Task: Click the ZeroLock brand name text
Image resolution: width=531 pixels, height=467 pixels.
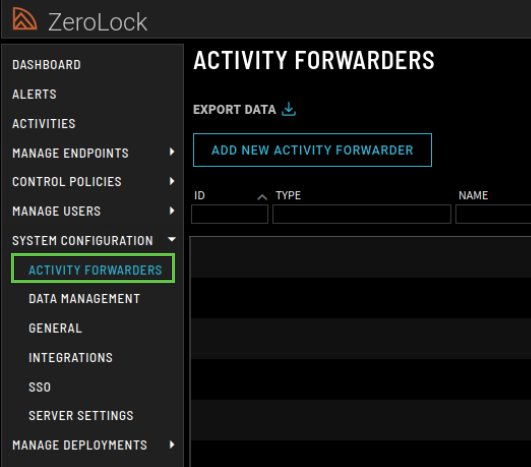Action: pyautogui.click(x=98, y=22)
